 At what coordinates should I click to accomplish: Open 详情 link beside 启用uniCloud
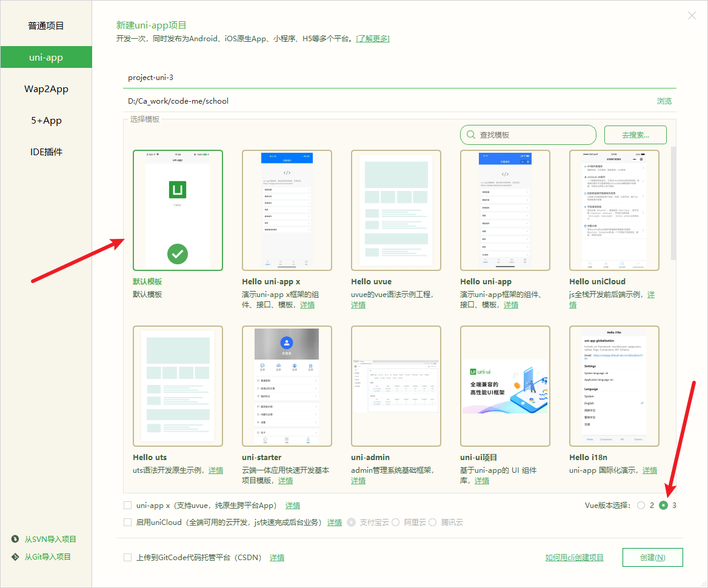335,522
